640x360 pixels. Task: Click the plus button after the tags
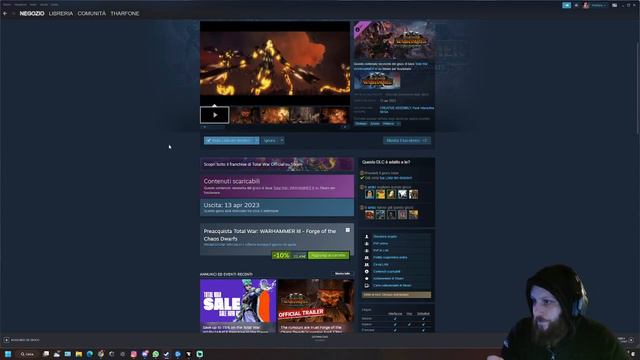(398, 124)
